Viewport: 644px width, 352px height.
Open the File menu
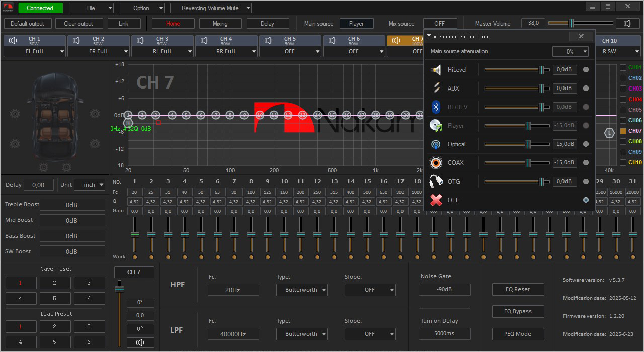point(91,8)
